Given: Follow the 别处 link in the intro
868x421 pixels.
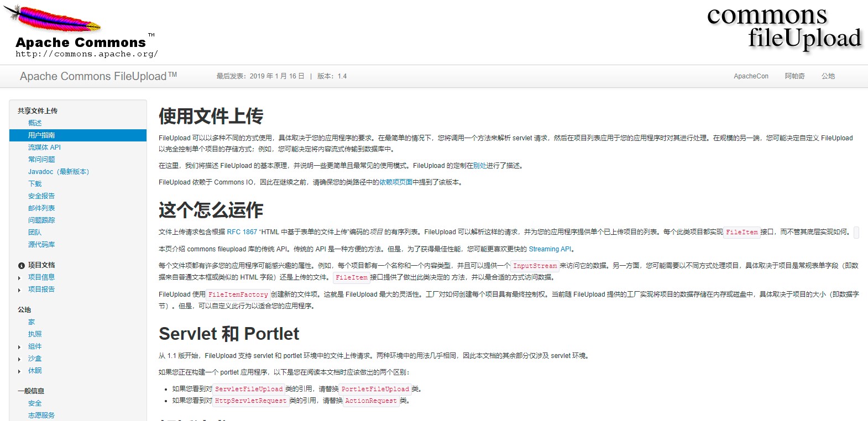Looking at the screenshot, I should pos(480,166).
